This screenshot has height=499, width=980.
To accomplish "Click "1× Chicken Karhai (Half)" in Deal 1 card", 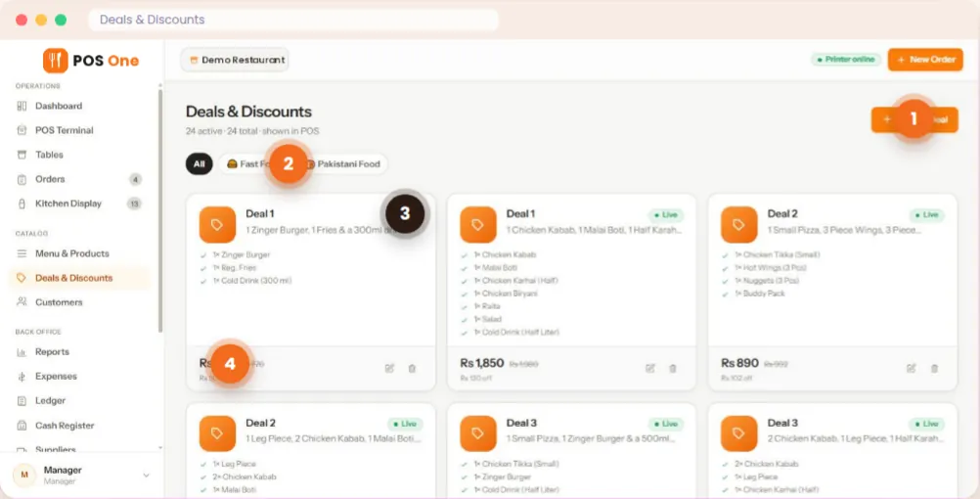I will click(x=515, y=281).
